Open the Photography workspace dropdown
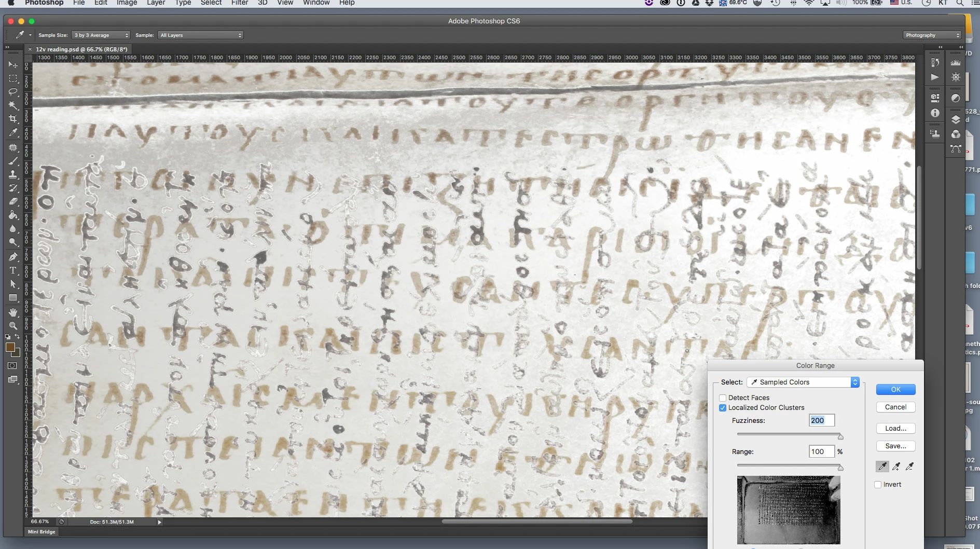 pos(932,35)
